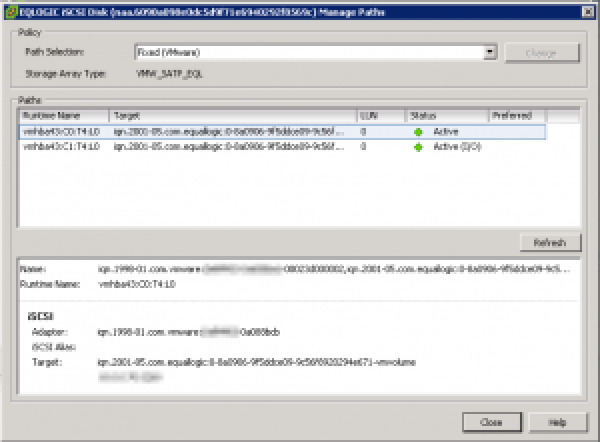This screenshot has height=442, width=600.
Task: Click the iSCSI section heading
Action: coord(41,316)
